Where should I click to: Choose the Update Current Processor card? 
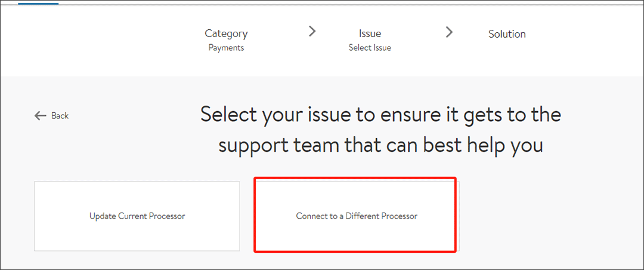(x=137, y=216)
